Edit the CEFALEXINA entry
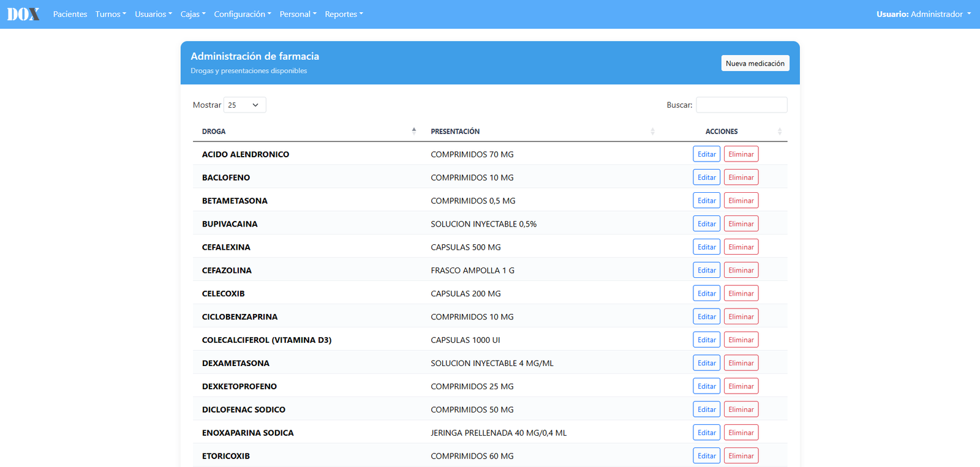The image size is (980, 467). tap(707, 247)
